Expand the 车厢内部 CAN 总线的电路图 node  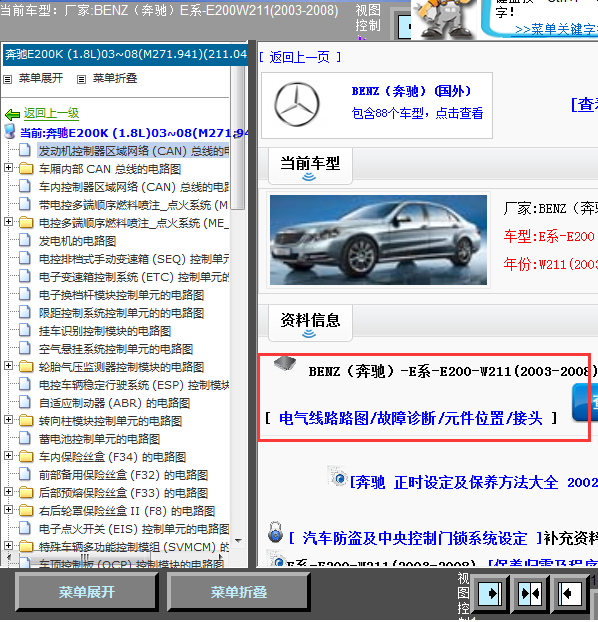[x=8, y=167]
